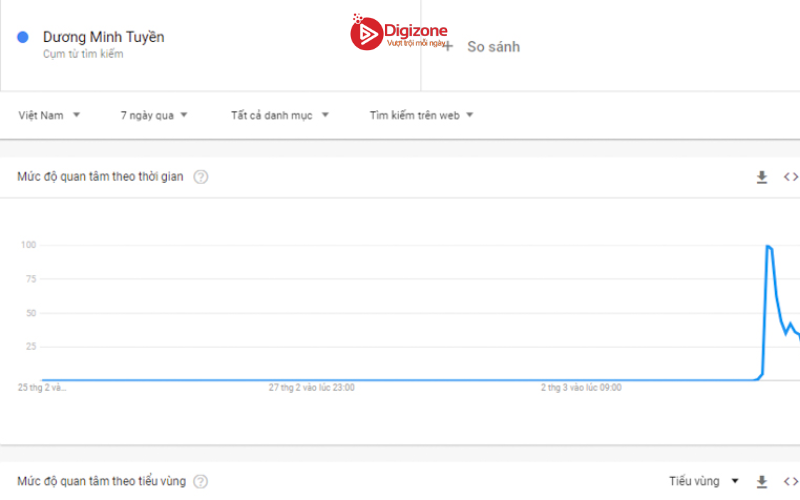Click the 50 value on the chart axis

(x=31, y=313)
